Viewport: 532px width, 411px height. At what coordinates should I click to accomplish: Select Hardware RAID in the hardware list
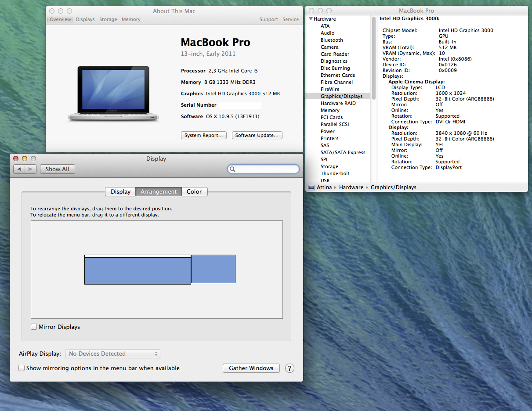coord(338,103)
